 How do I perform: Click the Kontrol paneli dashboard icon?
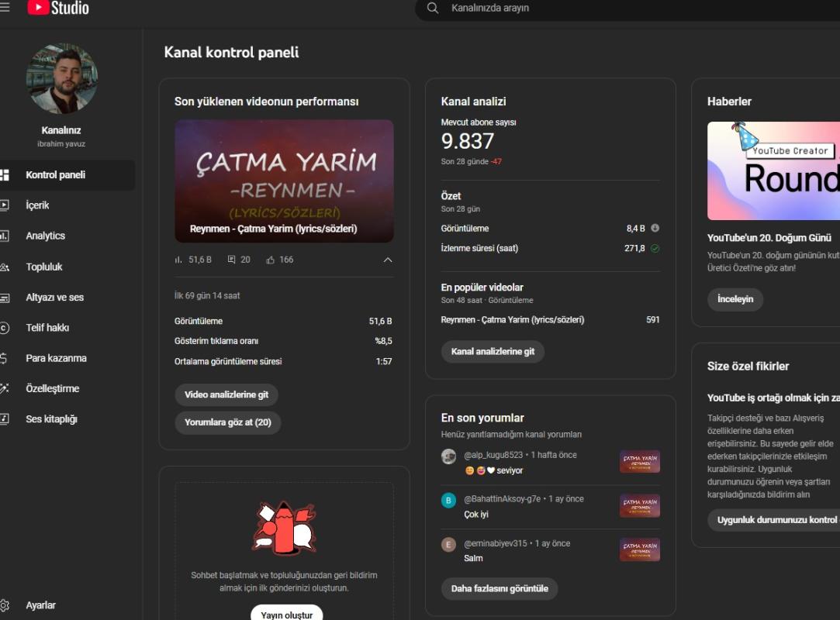tap(5, 175)
